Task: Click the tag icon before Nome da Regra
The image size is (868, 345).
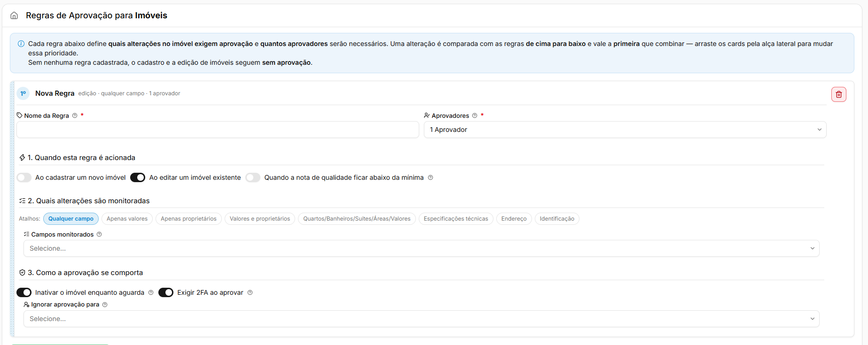Action: 20,115
